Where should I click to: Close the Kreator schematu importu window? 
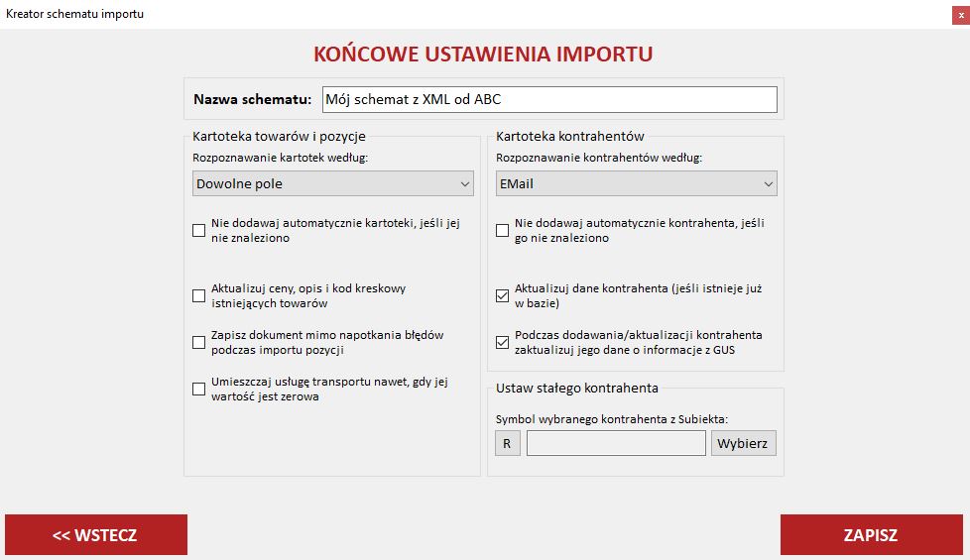pyautogui.click(x=960, y=15)
